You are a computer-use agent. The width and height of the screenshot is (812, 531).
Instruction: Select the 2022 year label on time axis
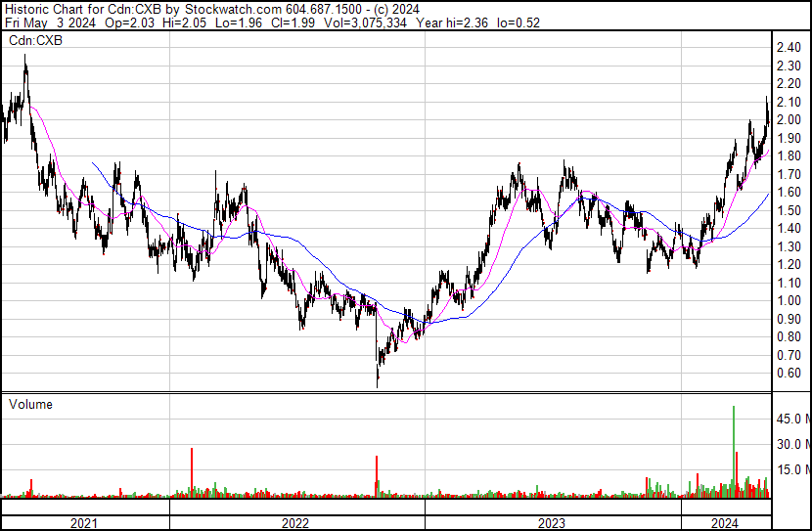[x=295, y=523]
